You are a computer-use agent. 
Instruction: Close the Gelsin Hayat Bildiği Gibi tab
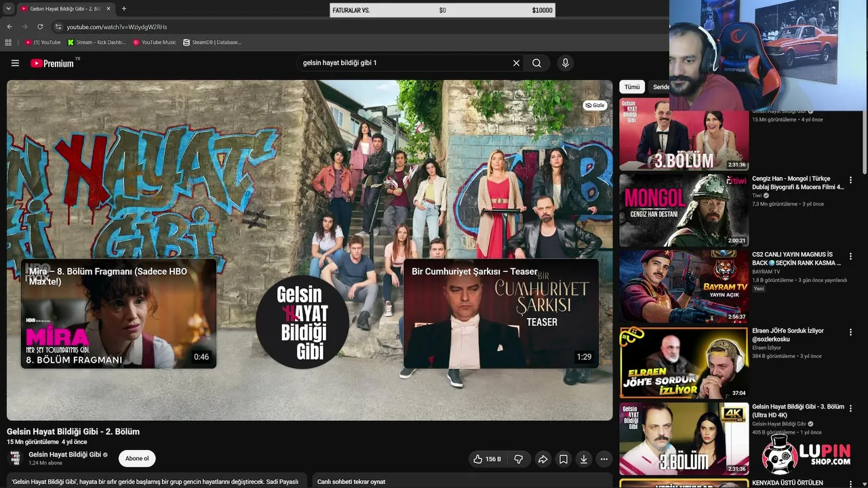click(x=108, y=9)
